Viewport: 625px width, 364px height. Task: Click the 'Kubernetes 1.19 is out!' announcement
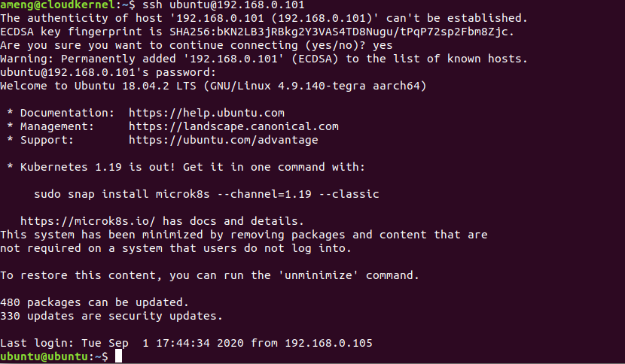pos(111,167)
